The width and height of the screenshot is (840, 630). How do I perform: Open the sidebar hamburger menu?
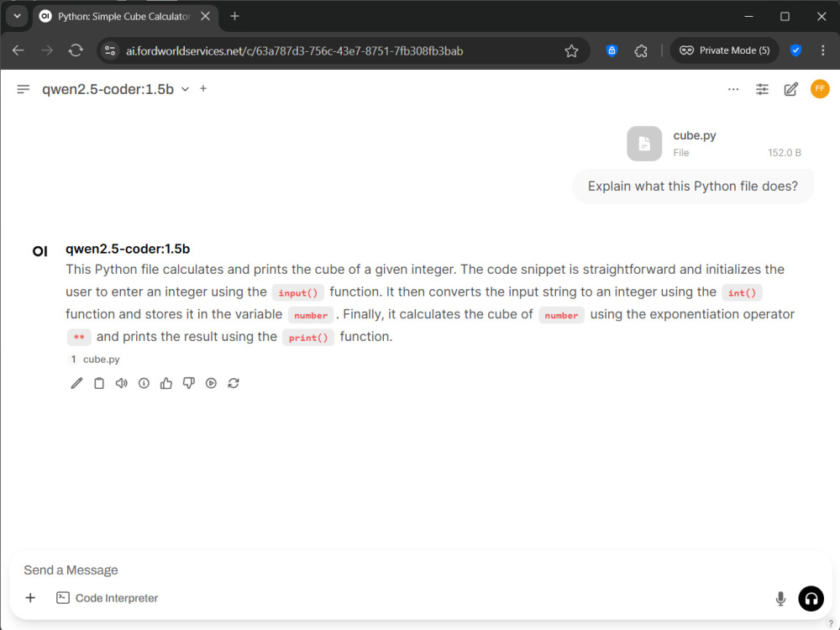tap(23, 89)
